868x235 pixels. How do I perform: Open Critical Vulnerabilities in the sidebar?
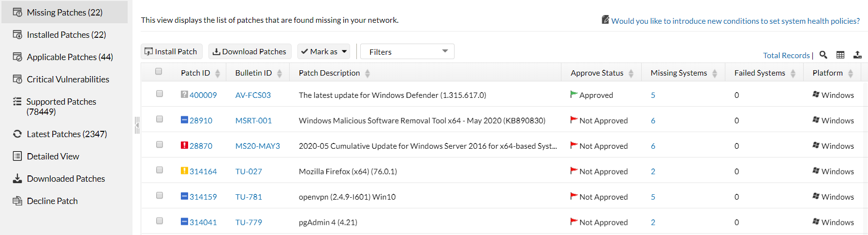click(x=68, y=79)
